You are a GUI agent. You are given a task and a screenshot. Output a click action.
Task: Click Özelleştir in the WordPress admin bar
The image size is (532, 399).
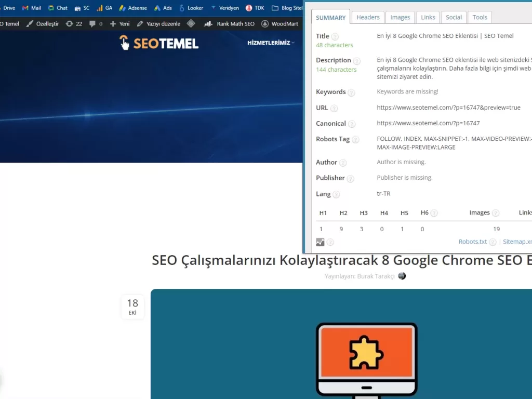coord(43,24)
